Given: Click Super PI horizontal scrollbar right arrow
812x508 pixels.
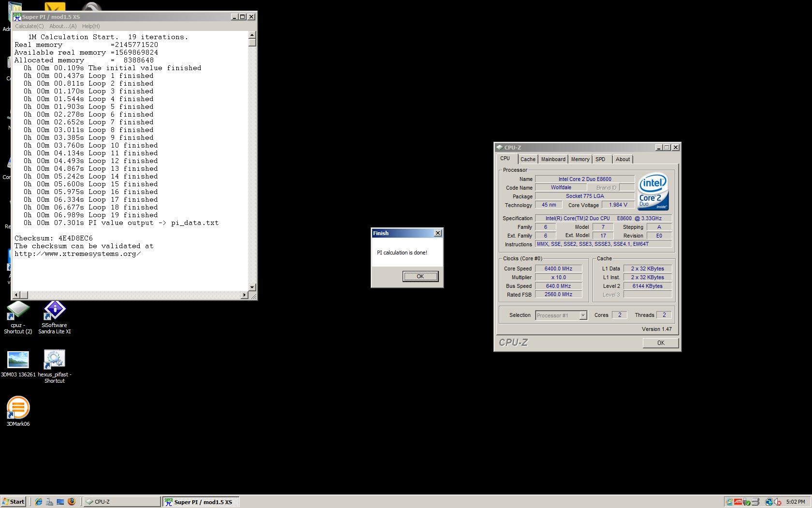Looking at the screenshot, I should tap(244, 295).
